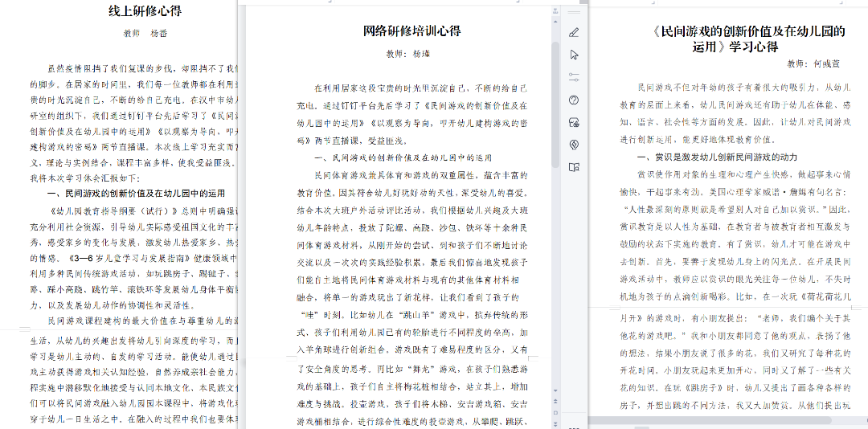
Task: Click heading '一、赏识是激发幼儿创新民间游戏的动力' in right document
Action: tap(718, 157)
